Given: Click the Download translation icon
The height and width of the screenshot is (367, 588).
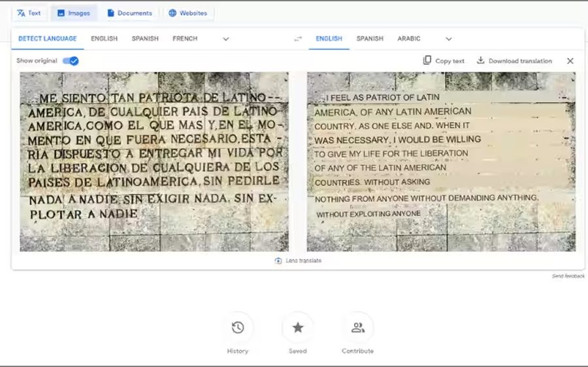Looking at the screenshot, I should point(481,61).
